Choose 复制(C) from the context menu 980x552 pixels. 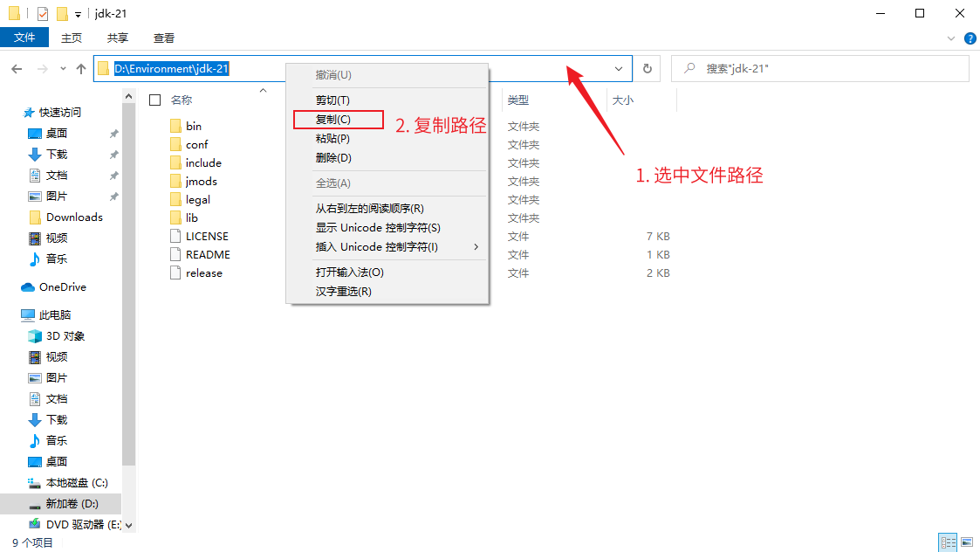[333, 120]
